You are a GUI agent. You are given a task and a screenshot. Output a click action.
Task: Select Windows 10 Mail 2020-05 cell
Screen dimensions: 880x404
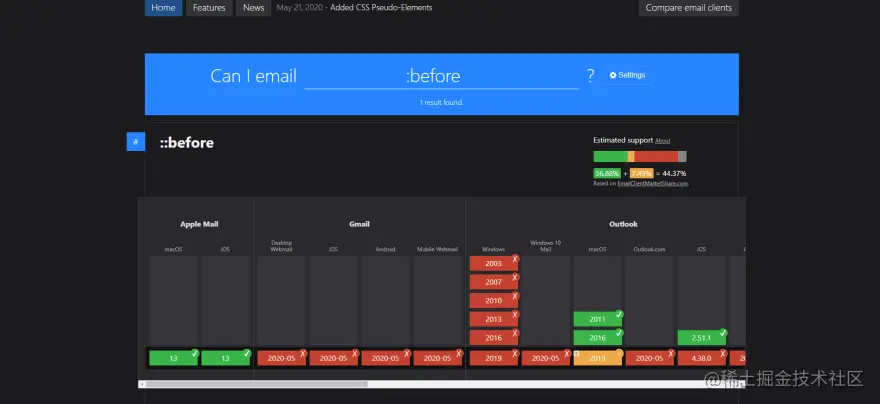coord(546,358)
